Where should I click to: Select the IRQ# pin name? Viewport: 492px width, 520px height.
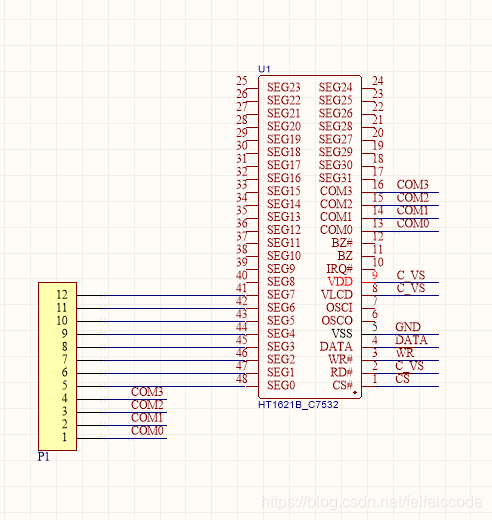click(x=339, y=269)
